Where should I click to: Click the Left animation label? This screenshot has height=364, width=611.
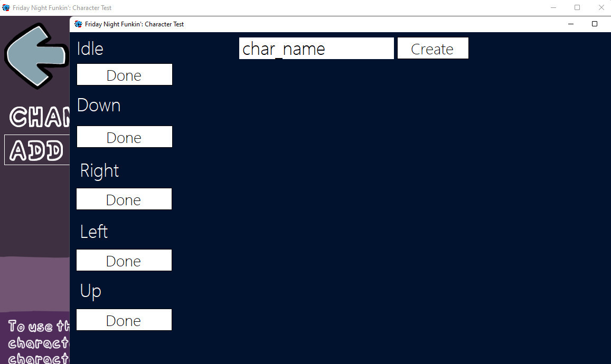click(93, 231)
